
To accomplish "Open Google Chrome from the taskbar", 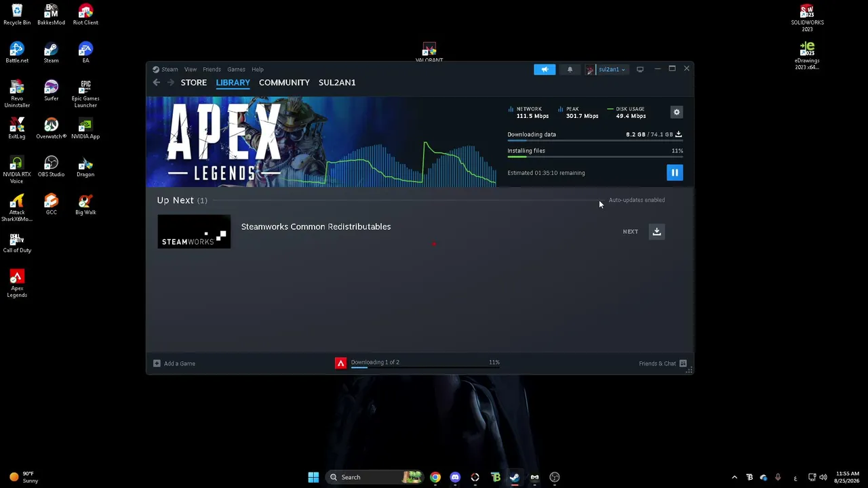I will click(435, 477).
